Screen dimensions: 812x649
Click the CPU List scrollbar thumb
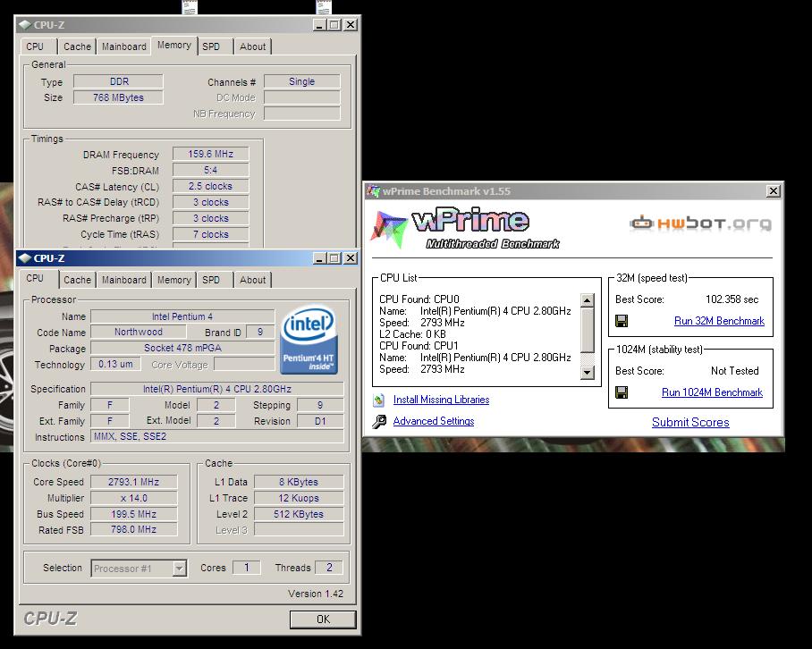[x=588, y=330]
